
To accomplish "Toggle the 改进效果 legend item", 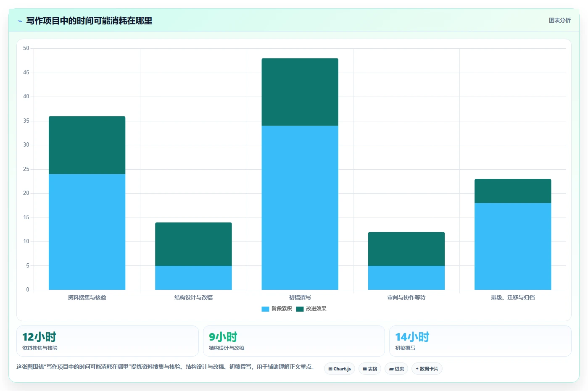I will point(311,309).
